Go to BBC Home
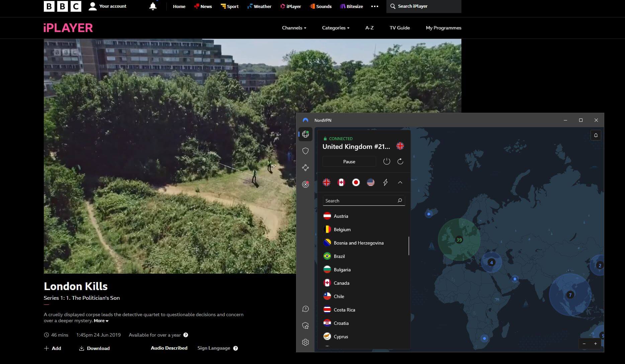The width and height of the screenshot is (625, 364). [x=179, y=6]
